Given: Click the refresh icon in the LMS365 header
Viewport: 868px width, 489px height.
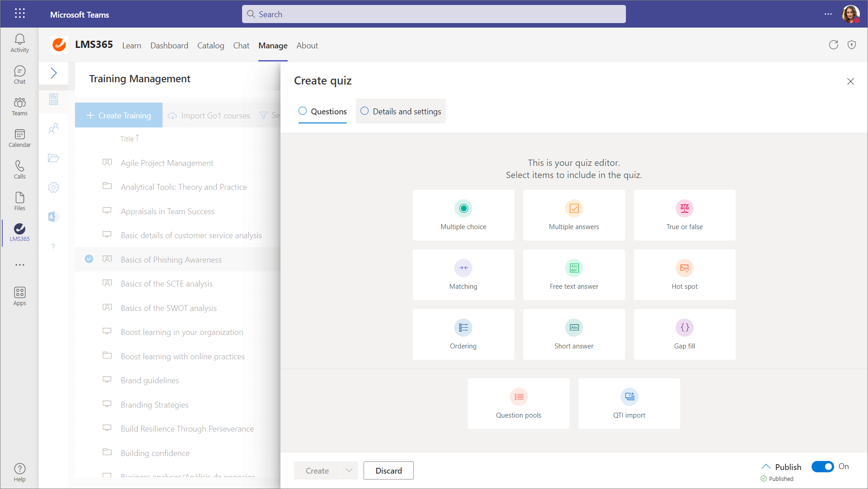Looking at the screenshot, I should [833, 45].
